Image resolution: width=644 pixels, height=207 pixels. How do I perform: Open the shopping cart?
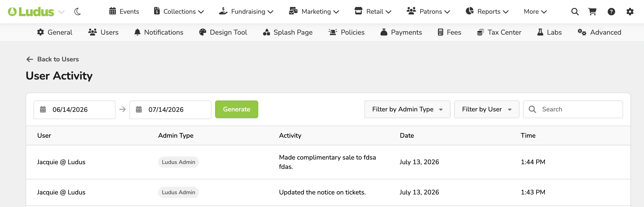592,12
